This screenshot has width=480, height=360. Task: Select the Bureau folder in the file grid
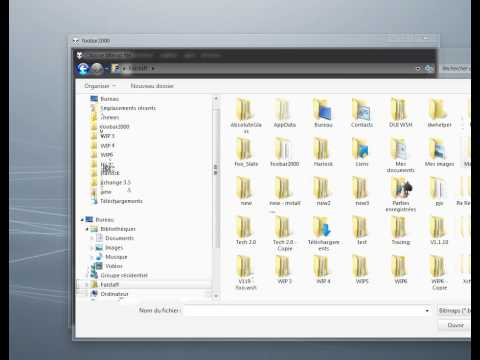[x=323, y=113]
